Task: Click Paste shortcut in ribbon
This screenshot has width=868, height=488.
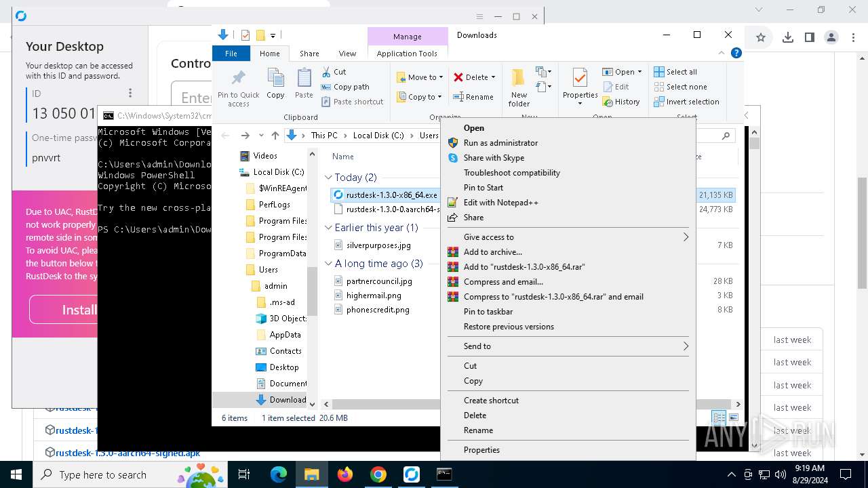Action: click(x=352, y=102)
